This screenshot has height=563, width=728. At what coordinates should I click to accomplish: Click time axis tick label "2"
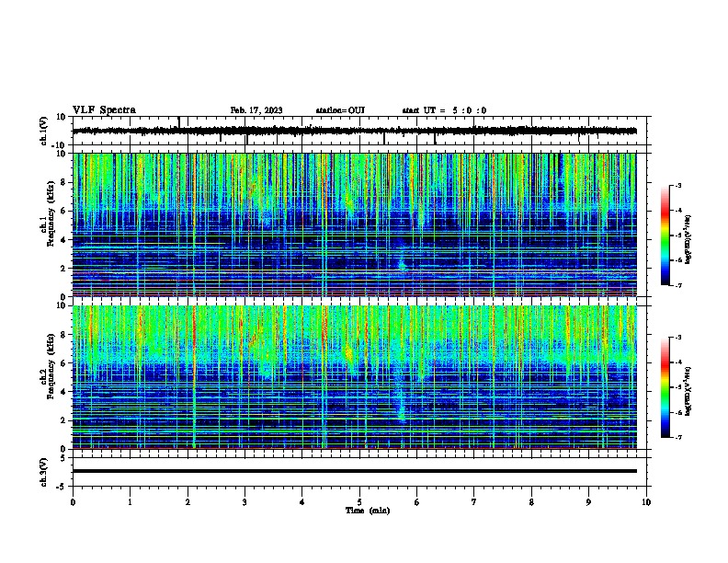click(188, 502)
